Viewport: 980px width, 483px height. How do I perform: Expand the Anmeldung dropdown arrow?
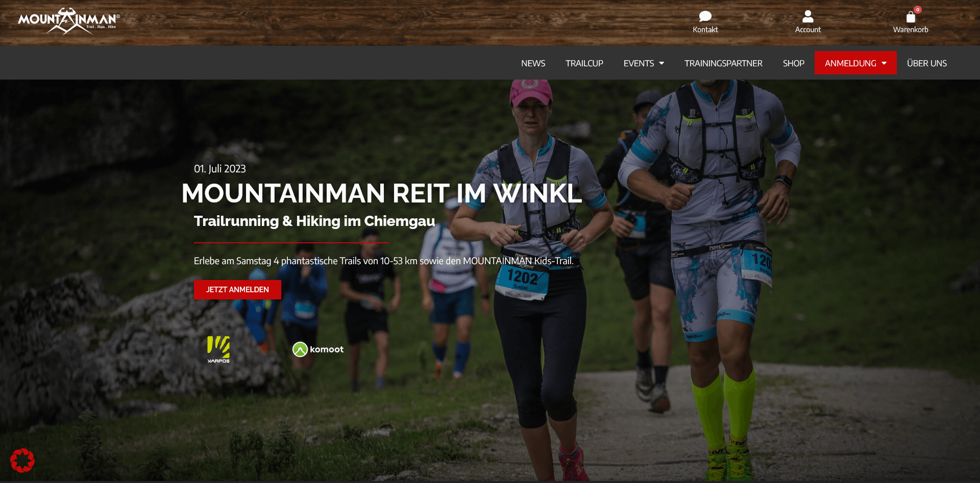pos(884,63)
